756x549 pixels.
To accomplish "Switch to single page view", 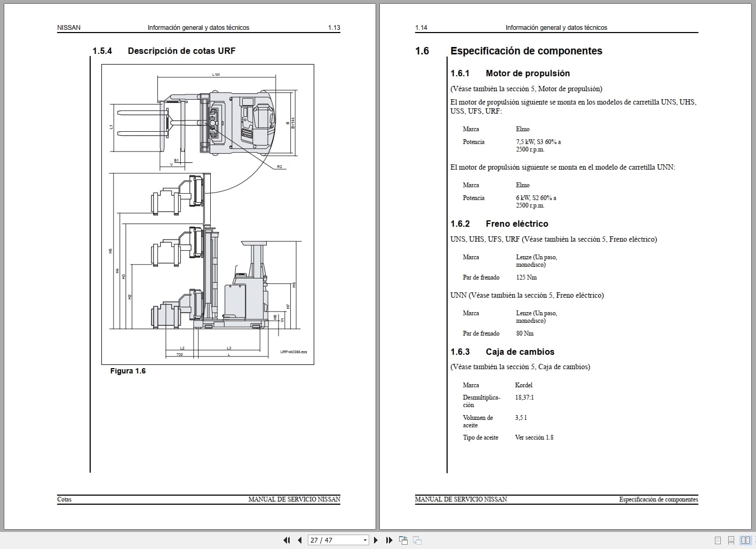I will (718, 540).
